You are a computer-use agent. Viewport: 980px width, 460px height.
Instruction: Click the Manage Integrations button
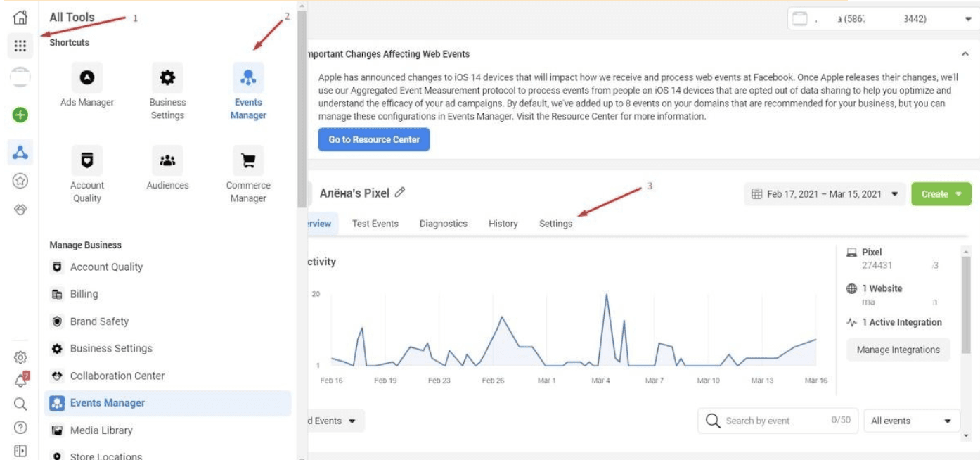[898, 350]
